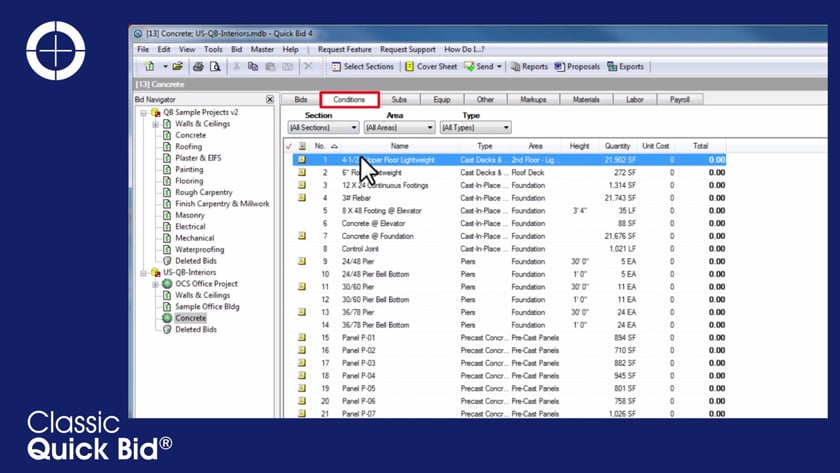
Task: Click yellow note icon in Panel P-01 row
Action: click(302, 337)
